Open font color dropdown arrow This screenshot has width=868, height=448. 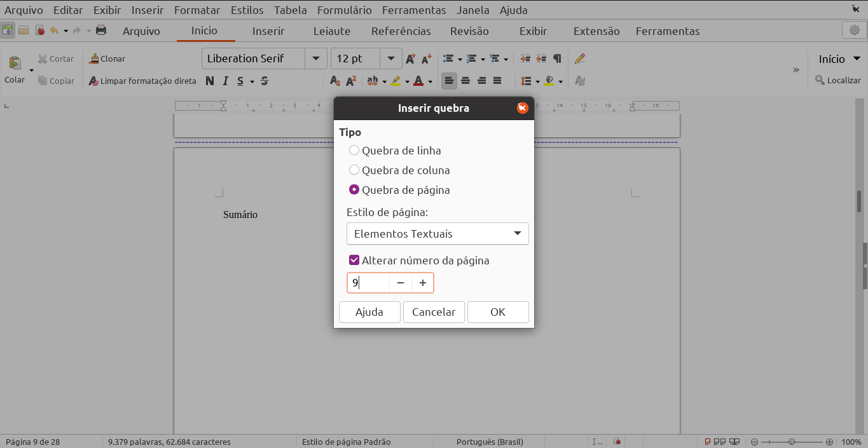click(431, 81)
